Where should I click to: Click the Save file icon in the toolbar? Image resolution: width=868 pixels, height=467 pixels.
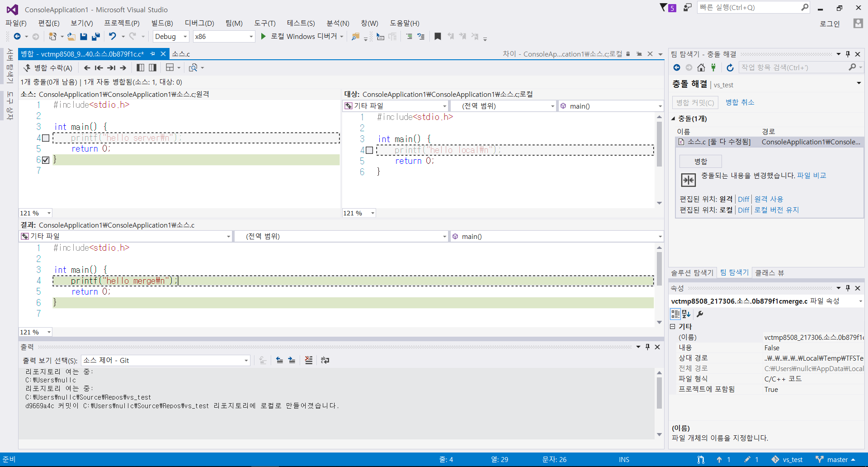click(x=84, y=37)
